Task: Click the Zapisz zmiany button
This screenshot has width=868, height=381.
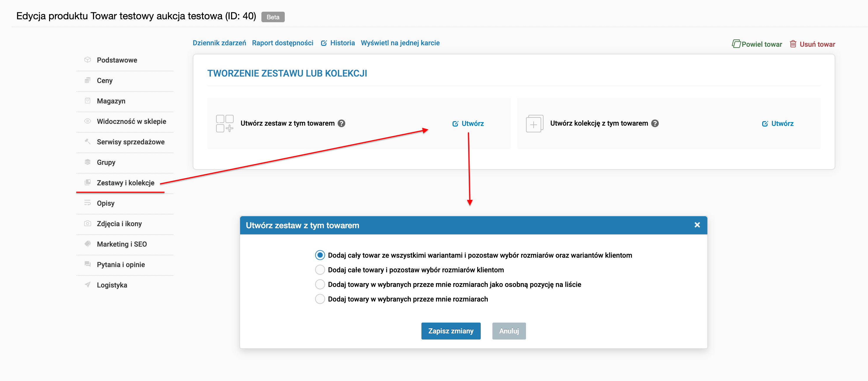Action: [x=451, y=331]
